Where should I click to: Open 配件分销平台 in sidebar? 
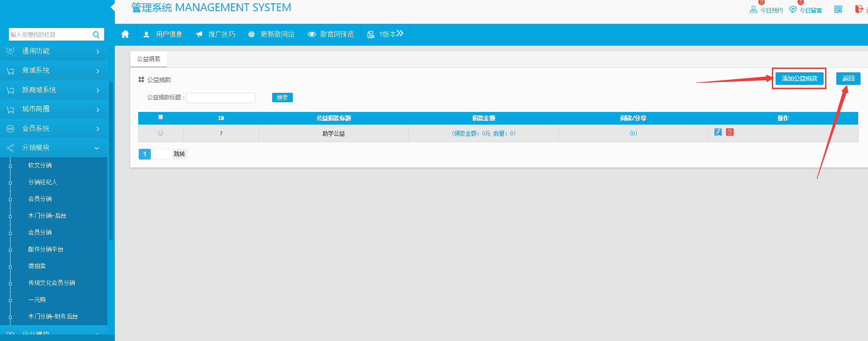tap(46, 249)
